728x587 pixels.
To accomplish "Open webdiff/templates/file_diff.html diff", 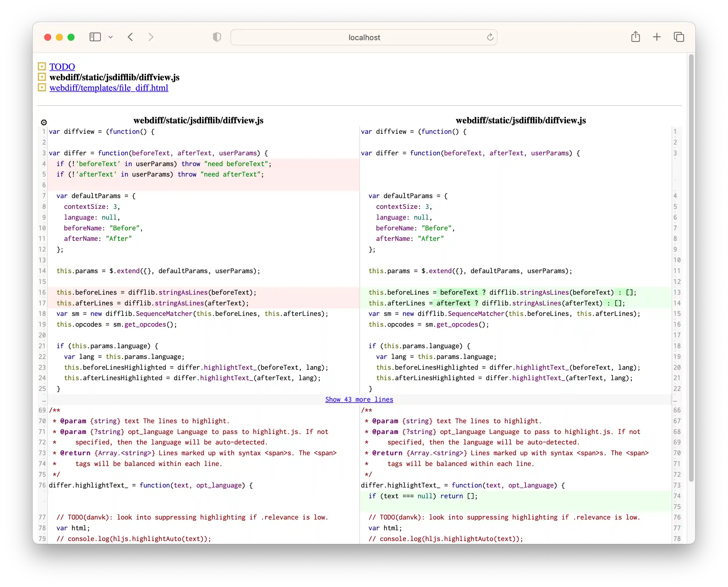I will coord(109,88).
